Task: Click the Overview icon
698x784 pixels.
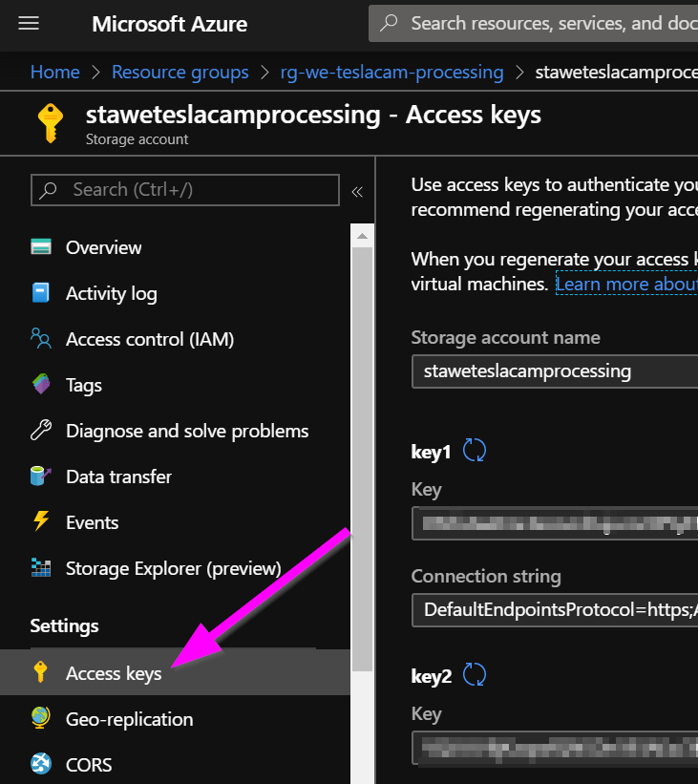Action: pyautogui.click(x=41, y=247)
